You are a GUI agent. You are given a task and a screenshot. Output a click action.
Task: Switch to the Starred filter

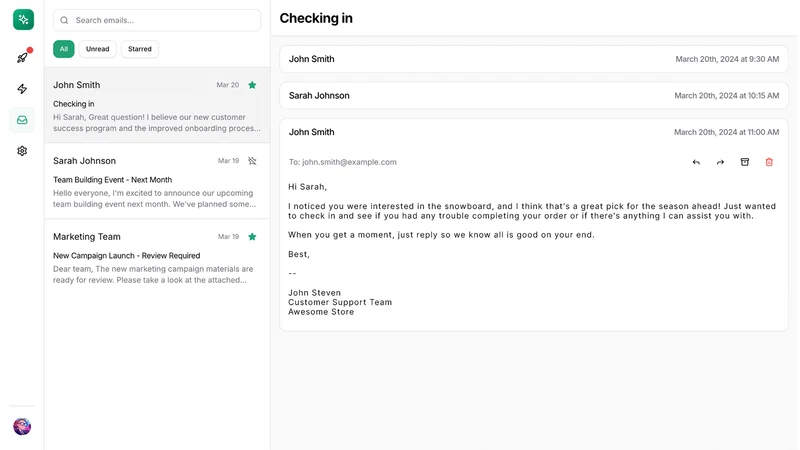[140, 49]
